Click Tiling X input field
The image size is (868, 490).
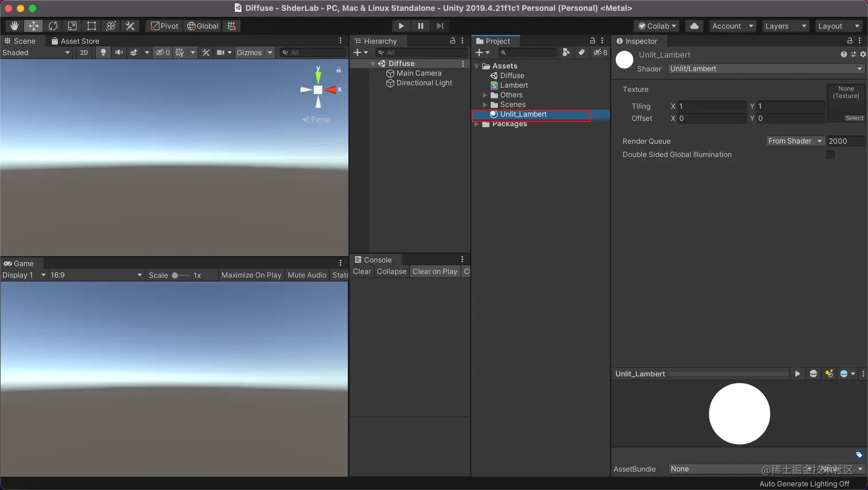(712, 106)
